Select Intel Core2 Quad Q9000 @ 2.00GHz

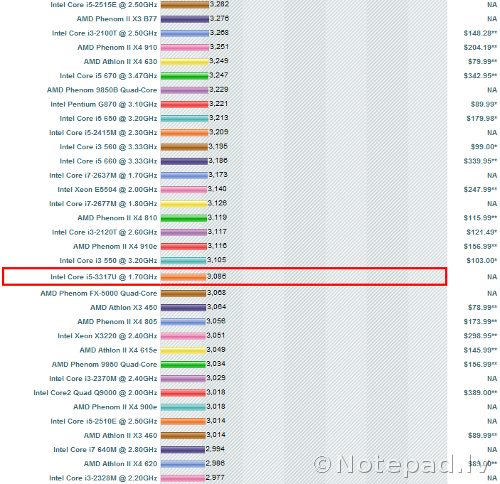95,393
